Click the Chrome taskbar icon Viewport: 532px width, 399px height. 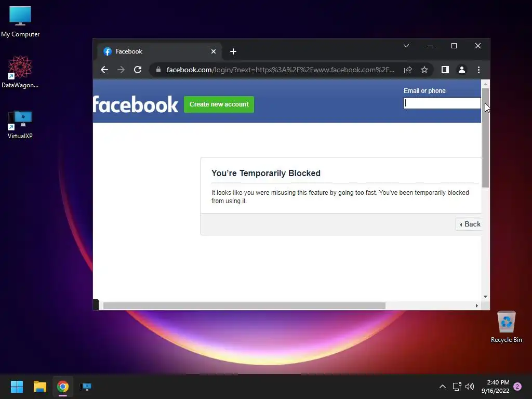tap(63, 387)
